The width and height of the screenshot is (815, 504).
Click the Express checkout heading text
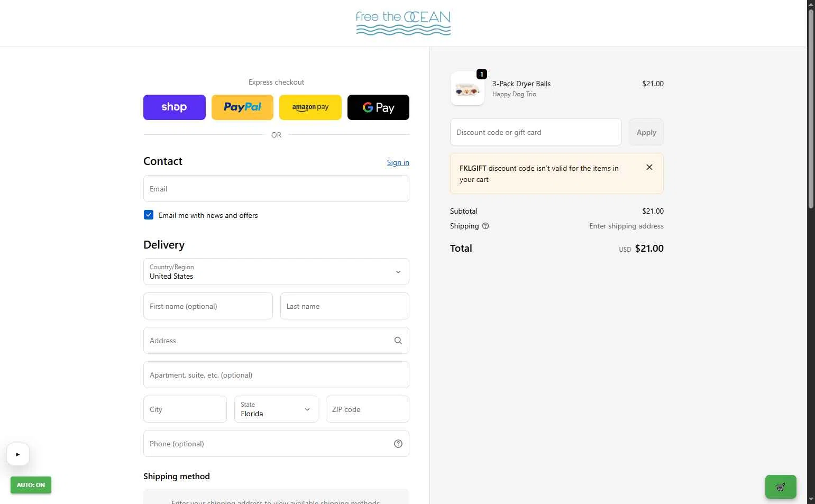click(x=276, y=82)
